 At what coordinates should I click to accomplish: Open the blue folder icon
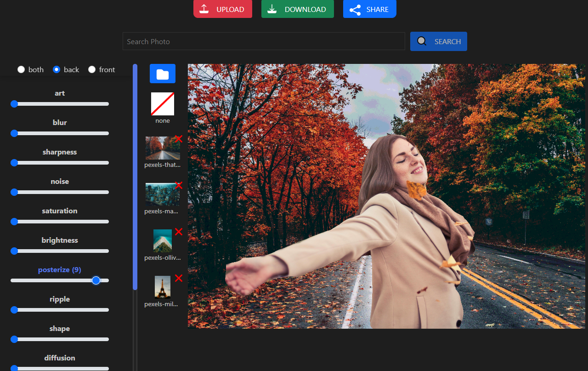click(163, 74)
